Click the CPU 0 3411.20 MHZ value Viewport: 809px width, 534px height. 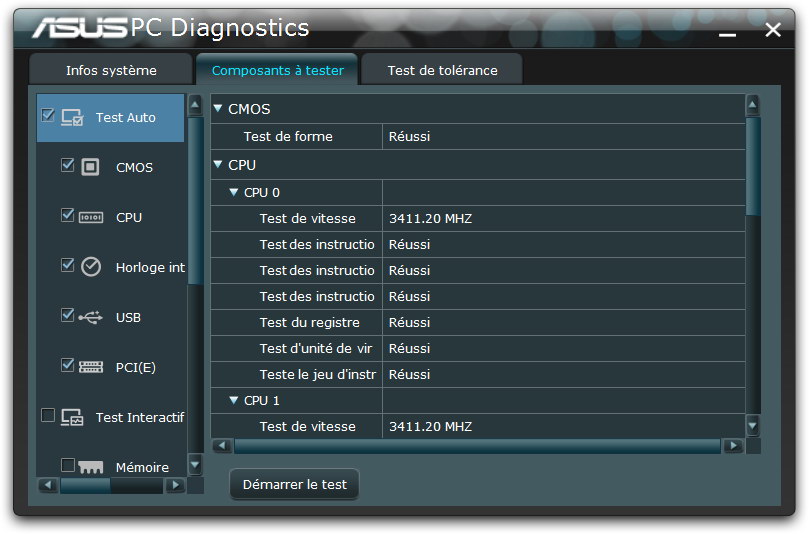(x=430, y=218)
